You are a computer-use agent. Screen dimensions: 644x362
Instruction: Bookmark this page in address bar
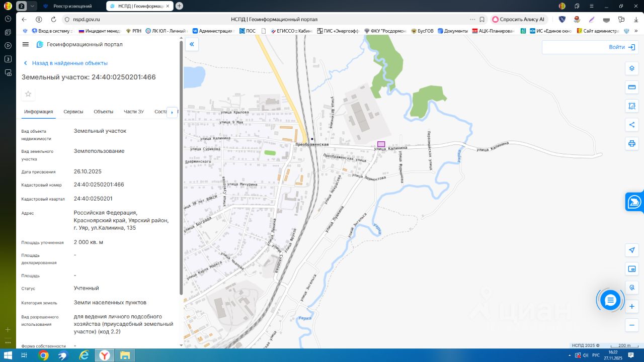pyautogui.click(x=482, y=20)
